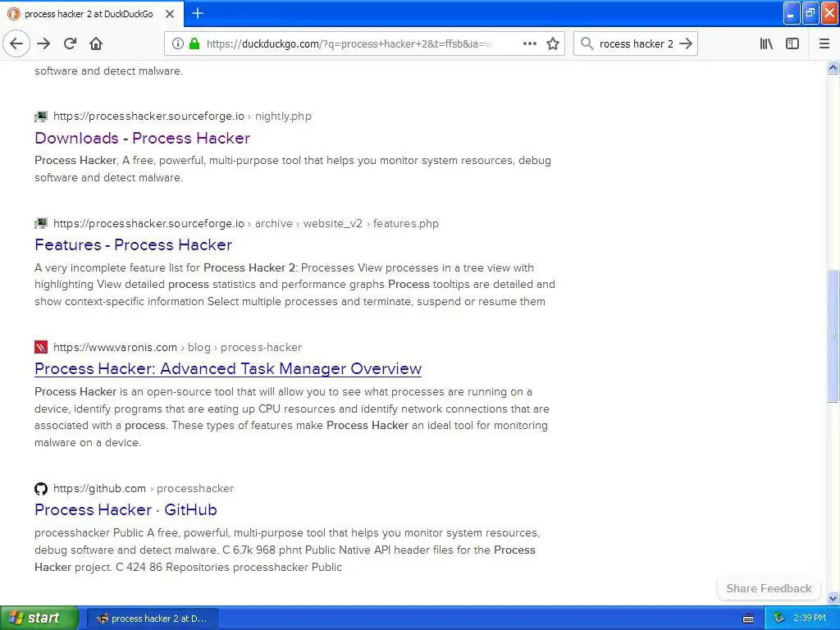
Task: Focus the search box with 'rocess hacker 2'
Action: click(x=636, y=43)
